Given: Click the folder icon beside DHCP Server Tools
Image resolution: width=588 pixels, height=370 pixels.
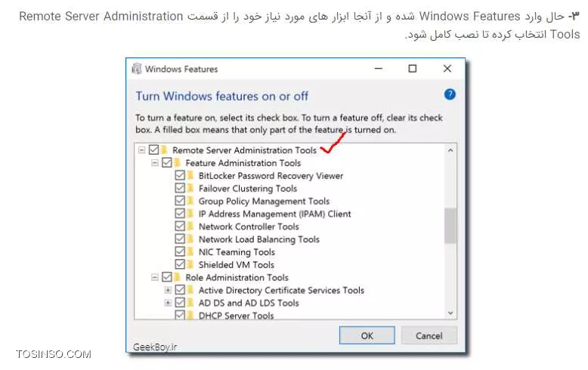Looking at the screenshot, I should [191, 316].
